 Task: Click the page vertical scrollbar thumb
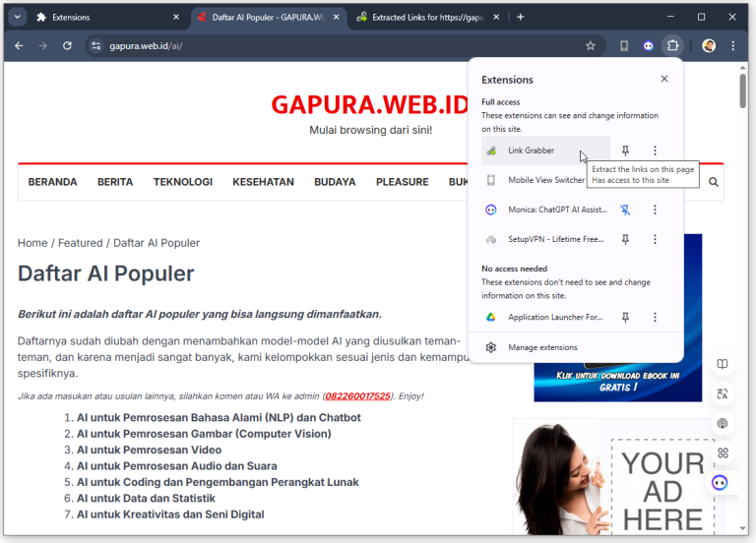tap(742, 90)
